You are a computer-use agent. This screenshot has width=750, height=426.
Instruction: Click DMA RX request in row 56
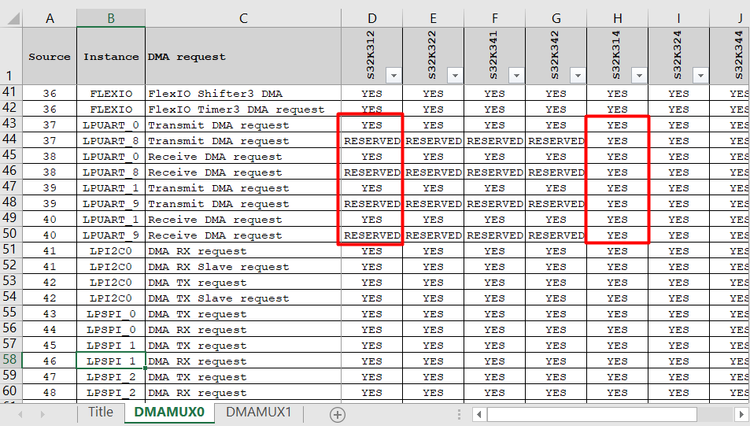pyautogui.click(x=243, y=329)
